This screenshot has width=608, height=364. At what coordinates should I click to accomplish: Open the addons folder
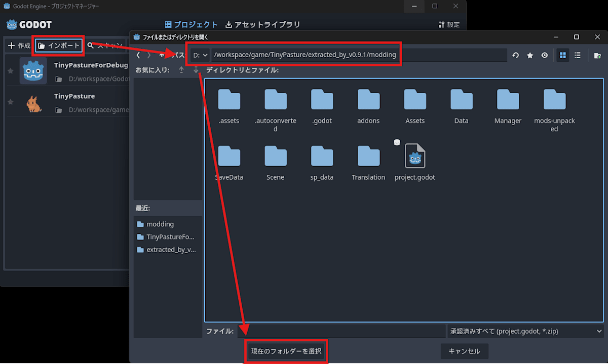(368, 106)
